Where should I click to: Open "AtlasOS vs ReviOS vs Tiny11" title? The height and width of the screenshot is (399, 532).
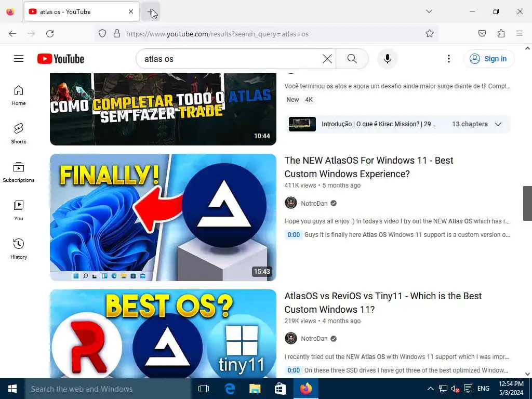383,303
